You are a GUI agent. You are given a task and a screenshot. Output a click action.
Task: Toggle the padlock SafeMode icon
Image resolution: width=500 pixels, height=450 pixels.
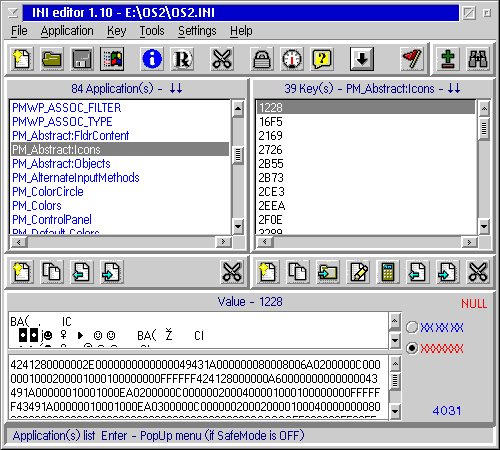pos(262,59)
